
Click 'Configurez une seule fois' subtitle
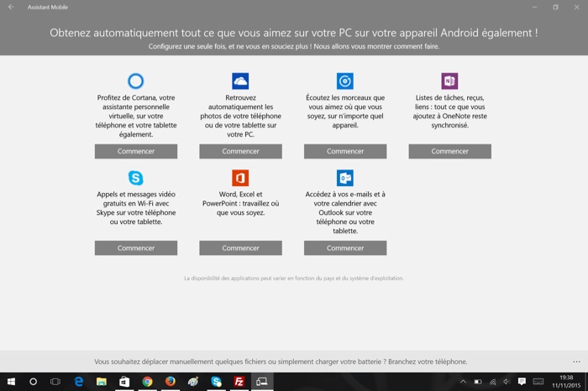click(294, 46)
